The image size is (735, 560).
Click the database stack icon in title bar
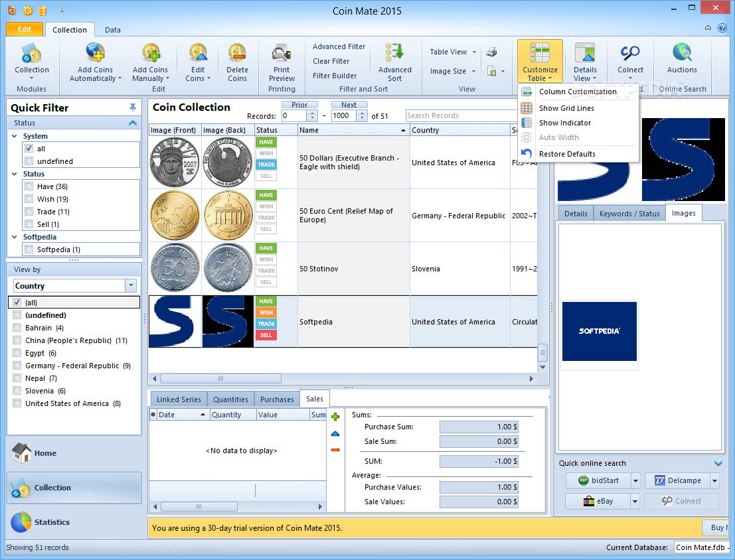(42, 11)
